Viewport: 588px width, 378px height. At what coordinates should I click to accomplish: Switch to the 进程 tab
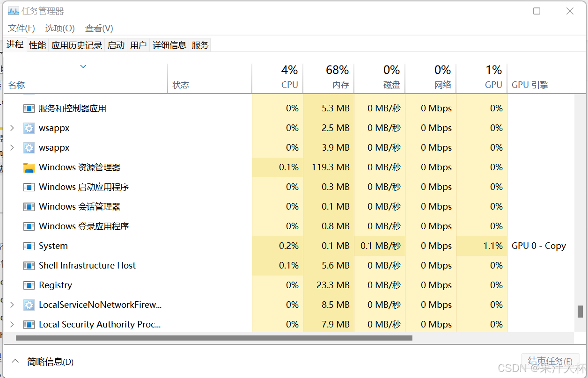pos(15,44)
